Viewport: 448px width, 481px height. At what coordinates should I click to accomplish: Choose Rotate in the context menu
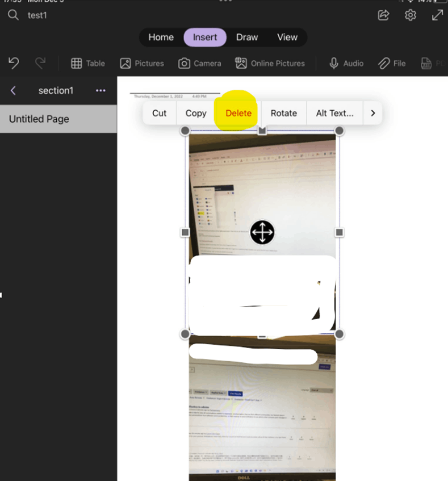284,113
